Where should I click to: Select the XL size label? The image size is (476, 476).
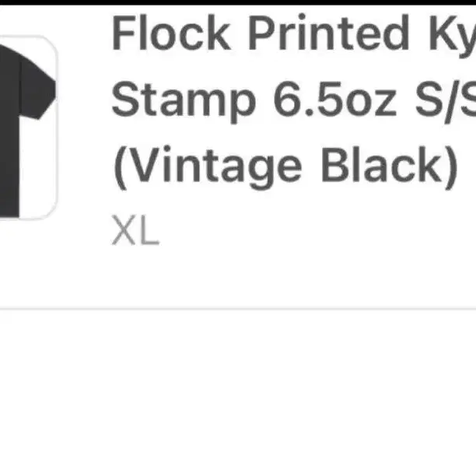coord(135,229)
